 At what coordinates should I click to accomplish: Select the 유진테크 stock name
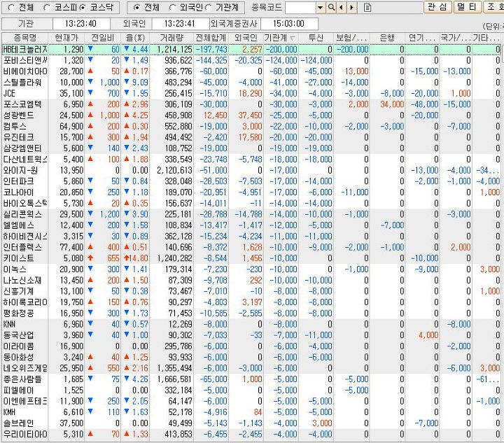[x=19, y=137]
